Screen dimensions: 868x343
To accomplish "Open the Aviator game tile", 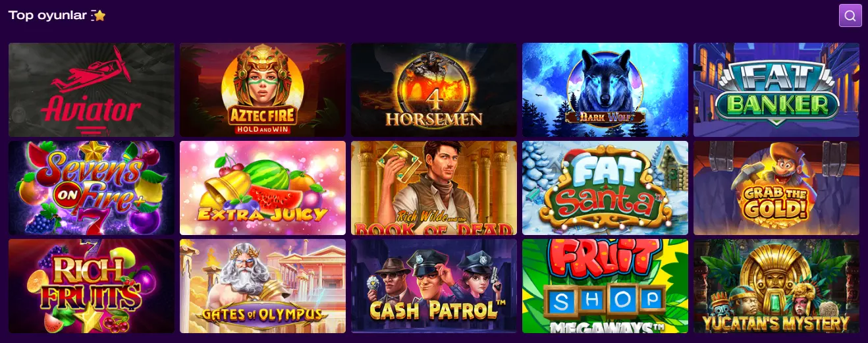I will click(92, 90).
